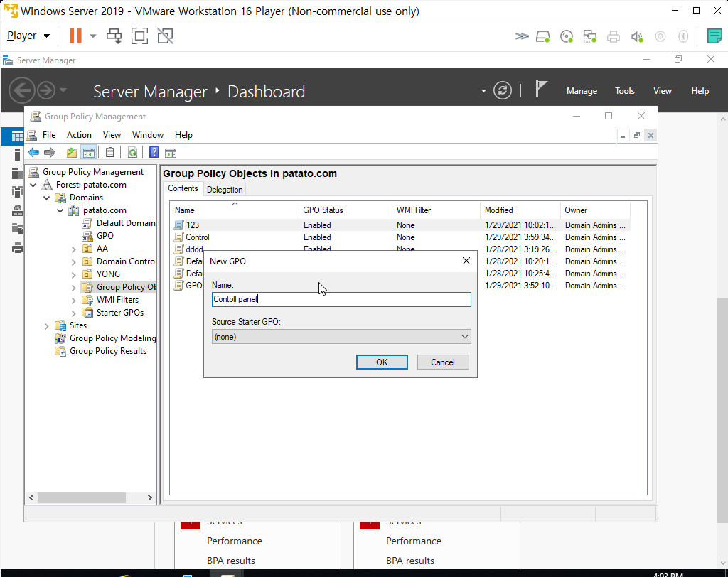The width and height of the screenshot is (728, 577).
Task: Open Server Manager notifications flag
Action: [540, 89]
